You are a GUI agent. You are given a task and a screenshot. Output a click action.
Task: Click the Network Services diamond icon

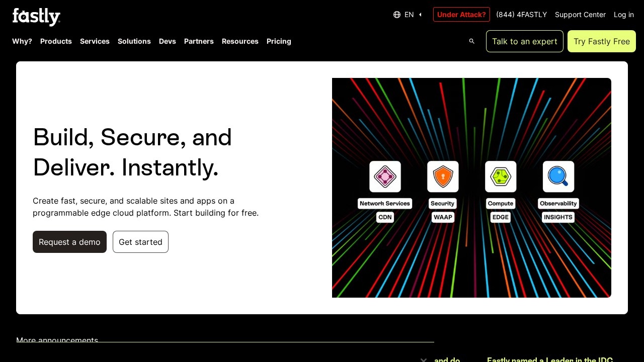385,176
